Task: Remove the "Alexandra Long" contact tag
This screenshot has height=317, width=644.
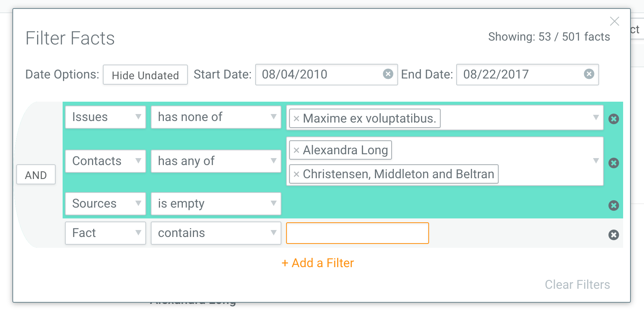Action: [x=296, y=150]
